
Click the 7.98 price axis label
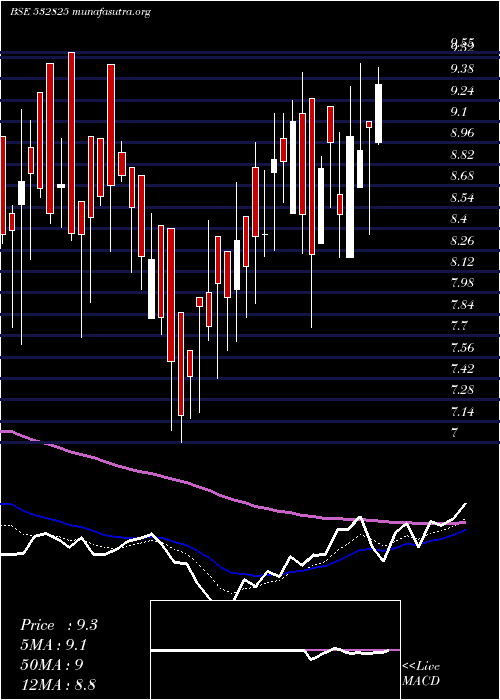click(462, 283)
